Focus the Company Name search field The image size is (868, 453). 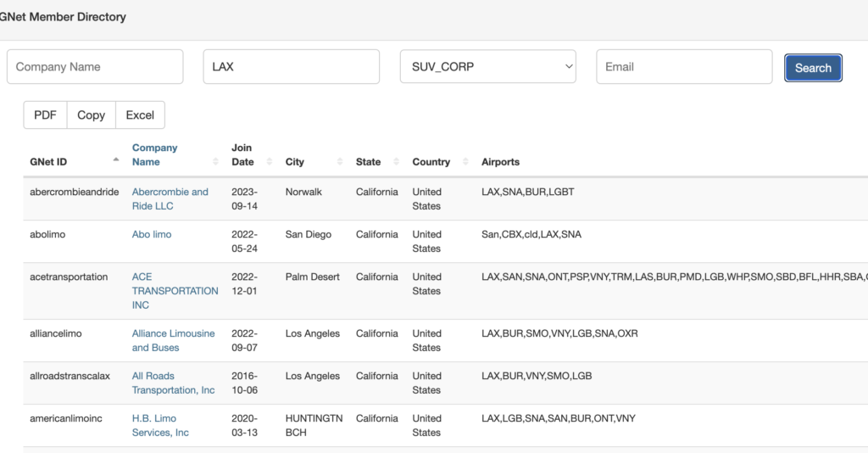click(95, 67)
